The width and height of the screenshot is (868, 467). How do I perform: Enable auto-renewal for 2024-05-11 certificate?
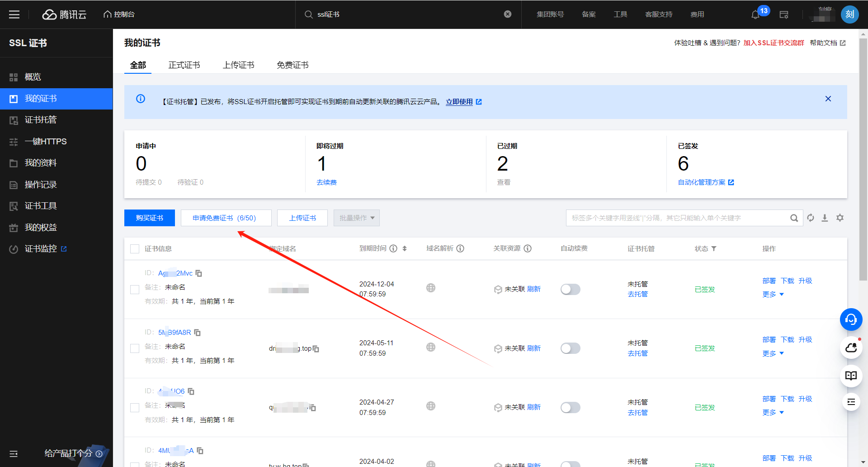pos(571,348)
